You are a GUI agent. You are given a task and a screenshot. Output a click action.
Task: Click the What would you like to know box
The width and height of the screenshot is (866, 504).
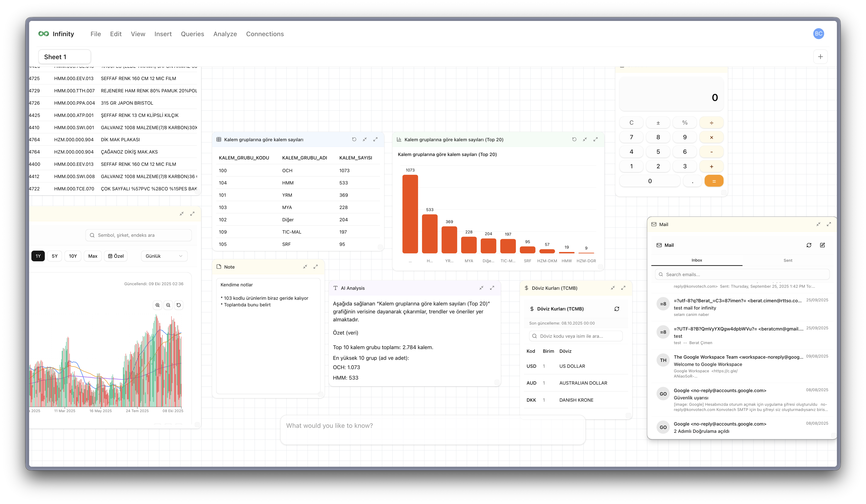(x=433, y=430)
